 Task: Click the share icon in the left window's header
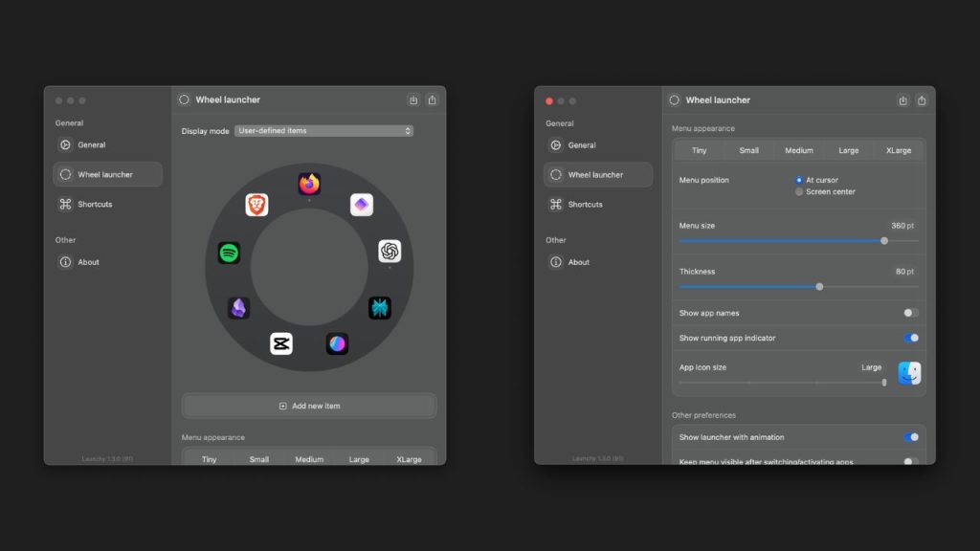432,99
